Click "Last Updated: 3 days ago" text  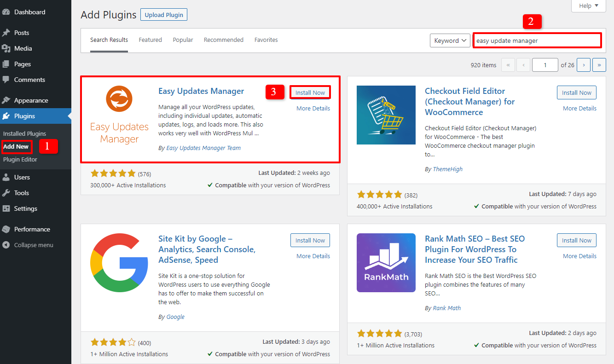coord(296,341)
